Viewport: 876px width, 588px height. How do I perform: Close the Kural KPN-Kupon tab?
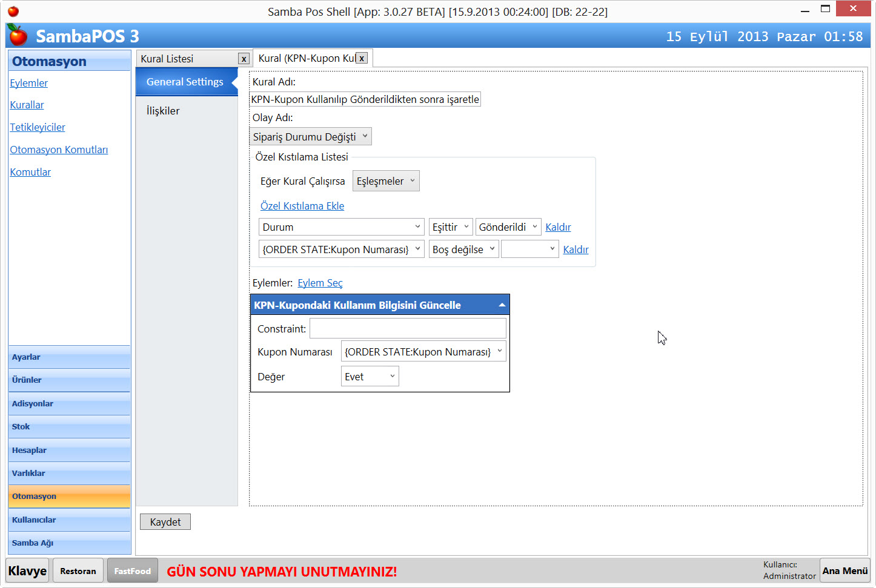click(x=362, y=58)
